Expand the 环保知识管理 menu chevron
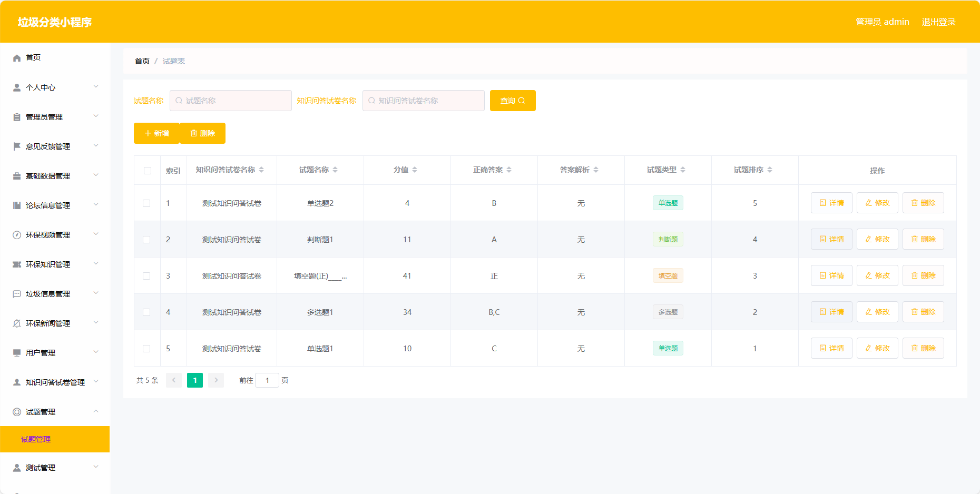 click(x=96, y=264)
